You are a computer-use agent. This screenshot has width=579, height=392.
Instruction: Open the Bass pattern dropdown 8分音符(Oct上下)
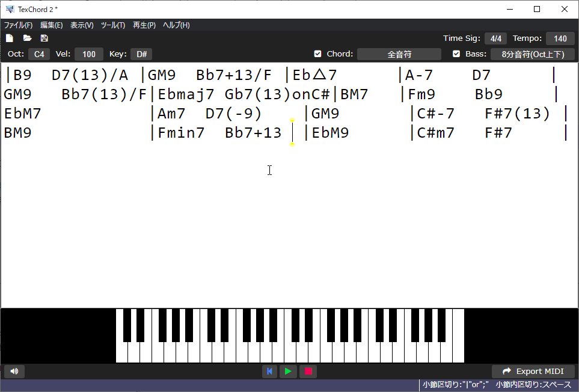click(533, 54)
